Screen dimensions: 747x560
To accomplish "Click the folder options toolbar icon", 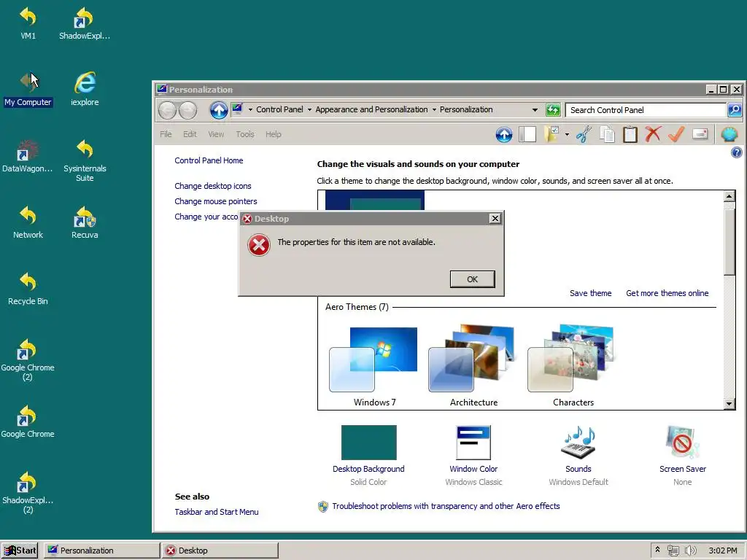I will point(551,134).
